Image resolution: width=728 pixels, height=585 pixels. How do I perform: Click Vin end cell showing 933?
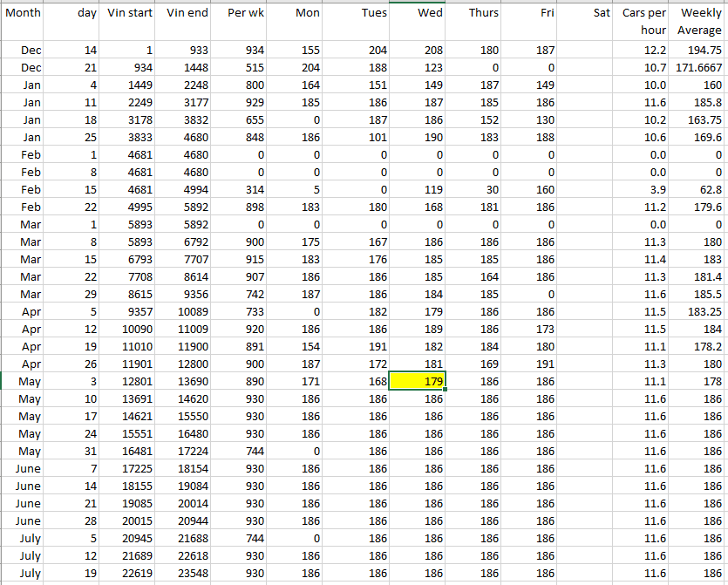(x=184, y=50)
